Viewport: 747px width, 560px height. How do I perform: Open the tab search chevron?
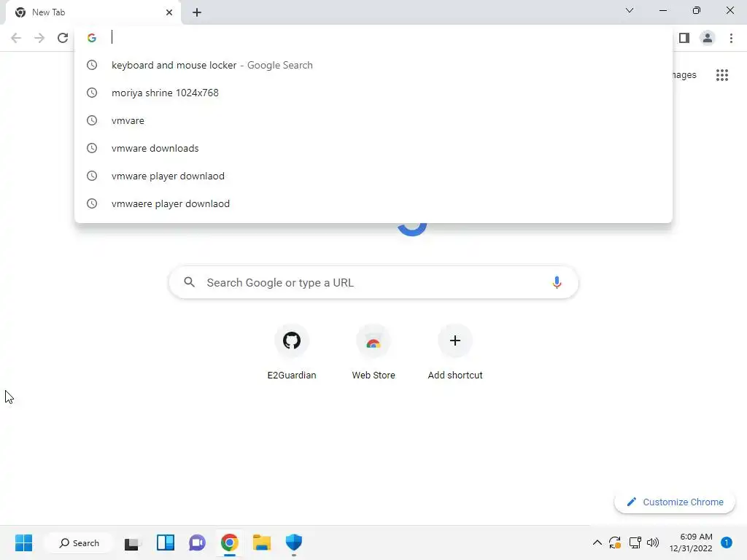630,10
